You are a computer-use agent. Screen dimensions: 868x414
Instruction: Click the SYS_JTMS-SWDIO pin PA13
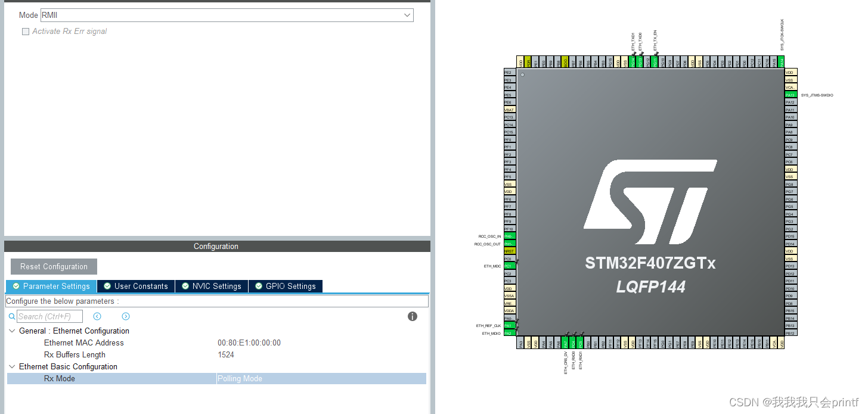tap(790, 95)
